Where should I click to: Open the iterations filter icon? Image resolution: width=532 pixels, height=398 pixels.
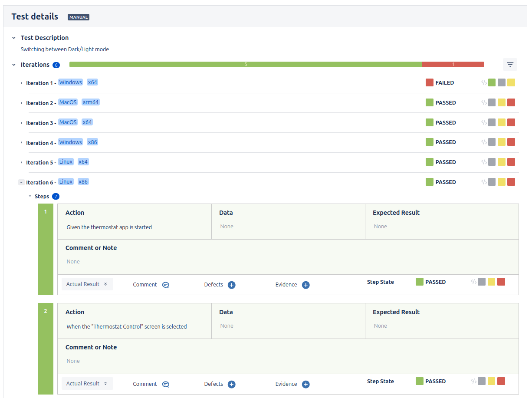510,65
